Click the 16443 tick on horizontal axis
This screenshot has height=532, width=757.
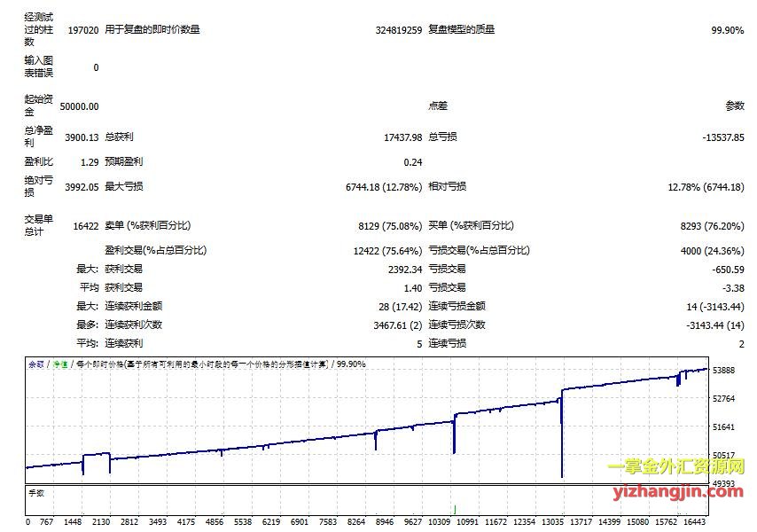pos(695,523)
